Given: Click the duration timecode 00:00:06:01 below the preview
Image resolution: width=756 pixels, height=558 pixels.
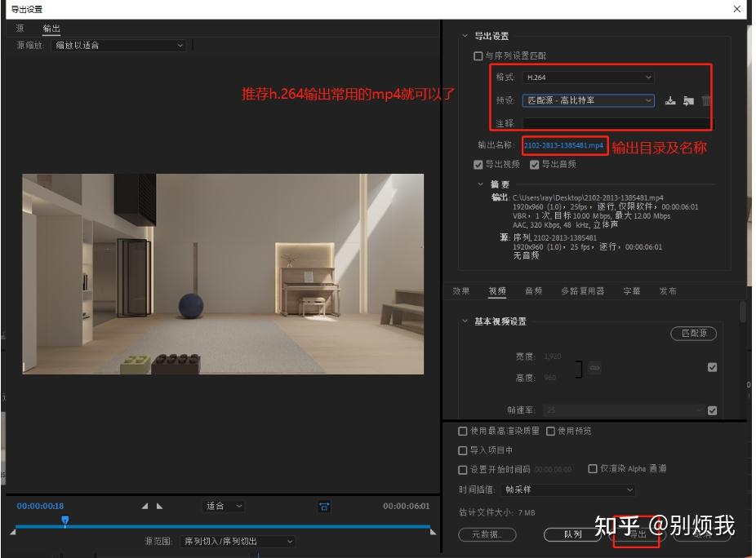Looking at the screenshot, I should coord(406,506).
